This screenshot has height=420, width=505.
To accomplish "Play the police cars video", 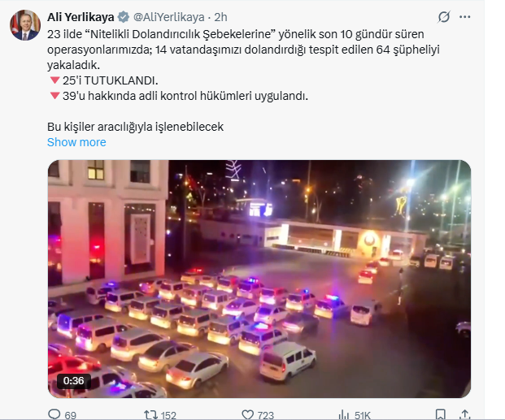I will [259, 279].
